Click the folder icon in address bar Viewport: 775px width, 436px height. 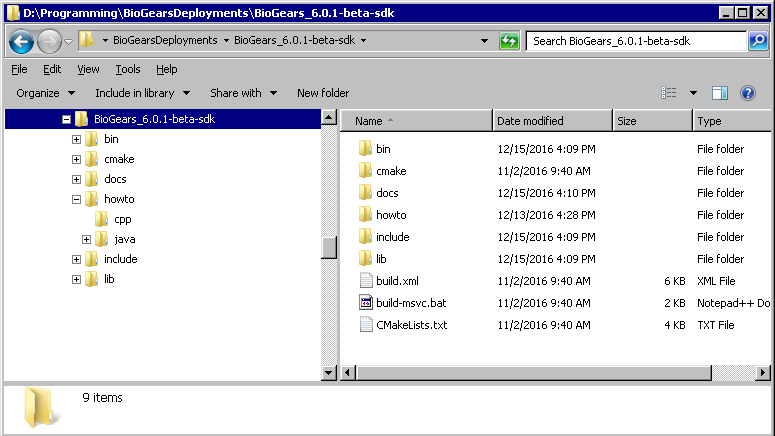[x=86, y=40]
